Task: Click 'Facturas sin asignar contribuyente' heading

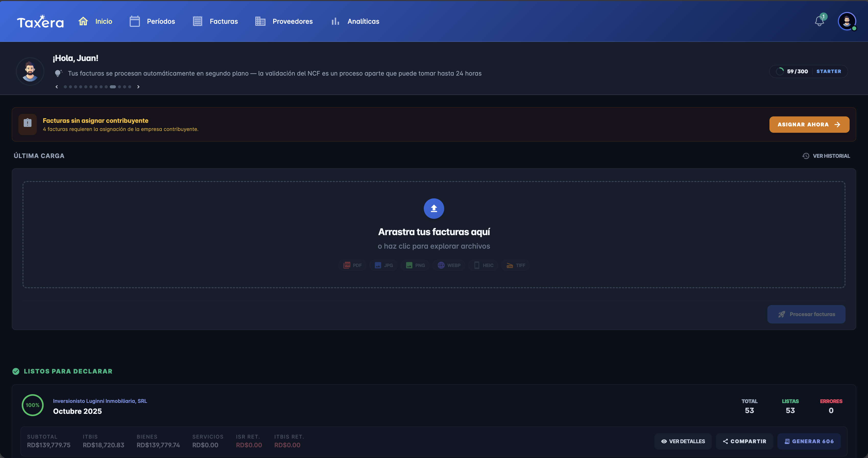Action: tap(95, 120)
